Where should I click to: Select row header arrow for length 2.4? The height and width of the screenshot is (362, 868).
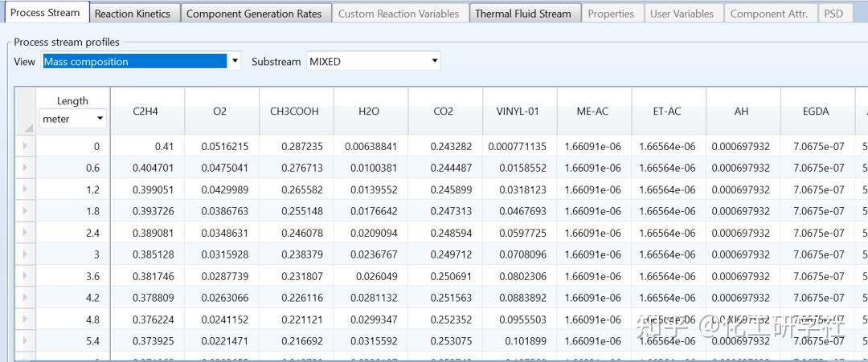25,233
